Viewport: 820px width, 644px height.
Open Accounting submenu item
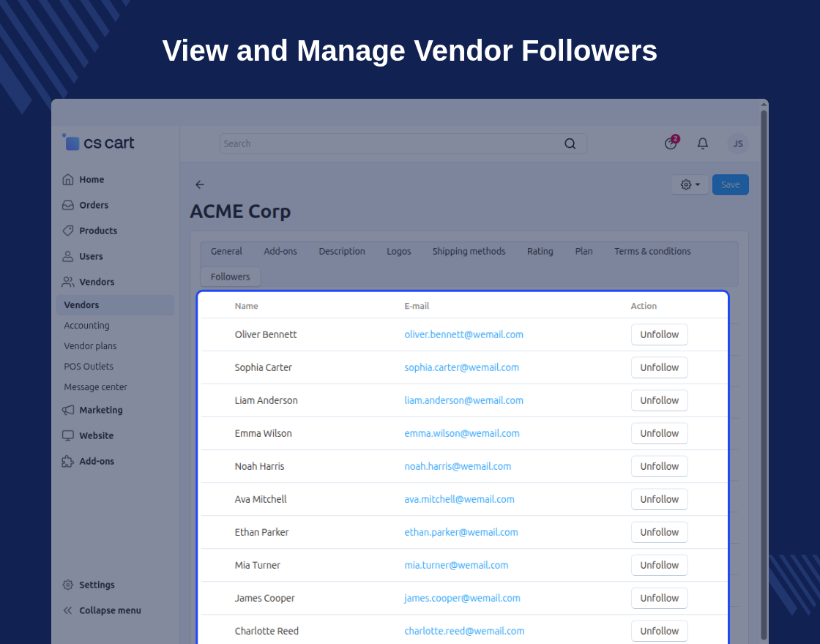pos(87,325)
